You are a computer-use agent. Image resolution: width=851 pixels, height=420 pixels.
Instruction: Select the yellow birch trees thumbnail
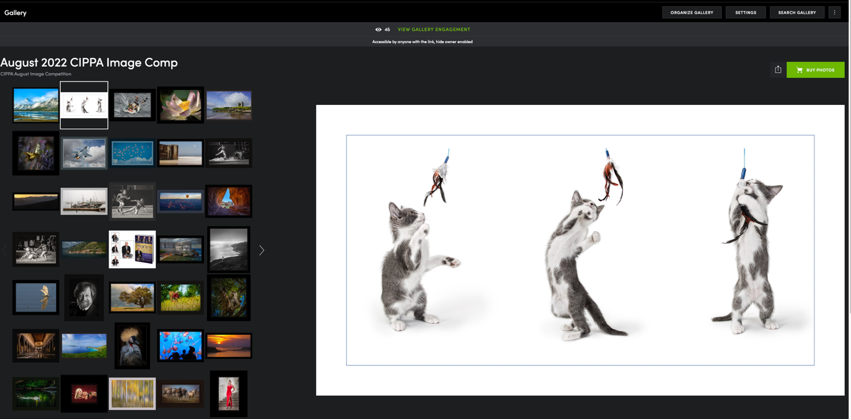(132, 393)
